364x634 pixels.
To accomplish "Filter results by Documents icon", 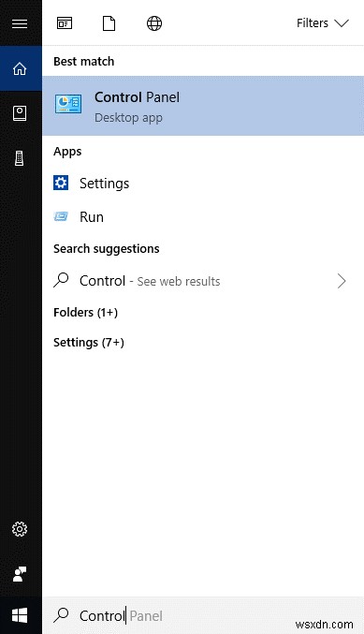I will coord(109,23).
